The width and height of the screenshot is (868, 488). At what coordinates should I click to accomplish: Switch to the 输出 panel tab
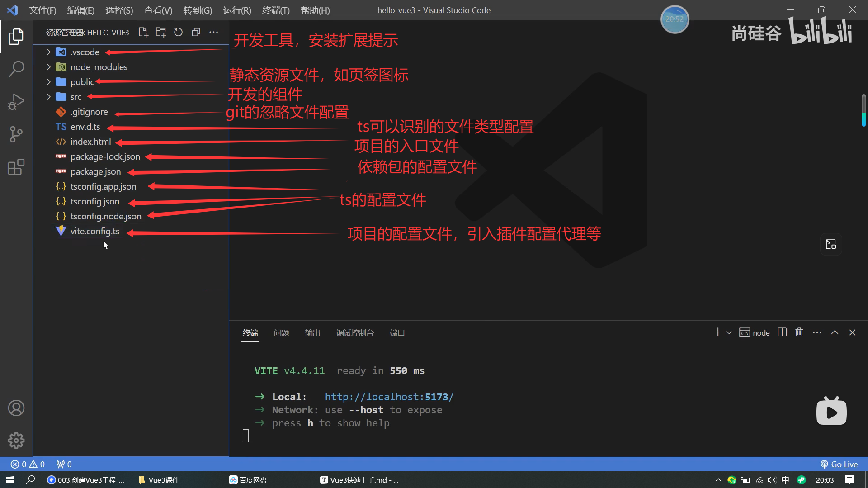tap(312, 333)
